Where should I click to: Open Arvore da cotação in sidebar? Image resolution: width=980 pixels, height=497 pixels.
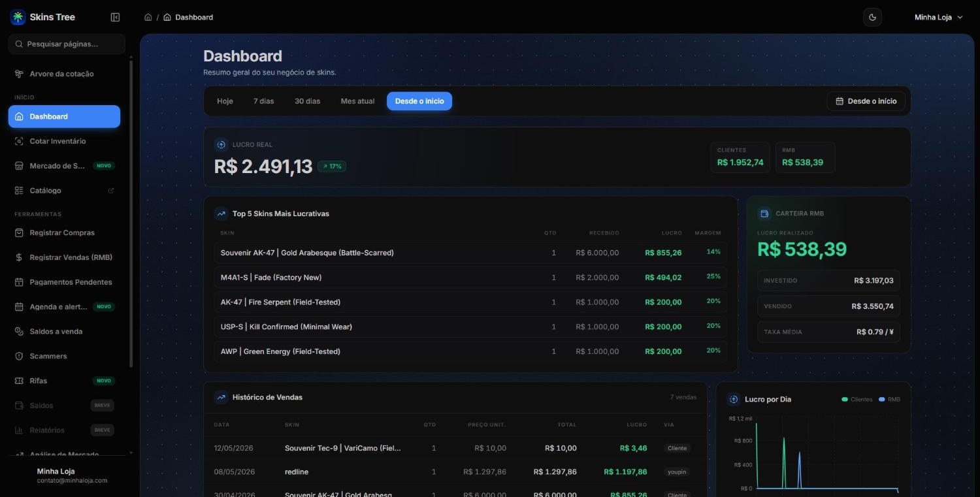pyautogui.click(x=64, y=74)
